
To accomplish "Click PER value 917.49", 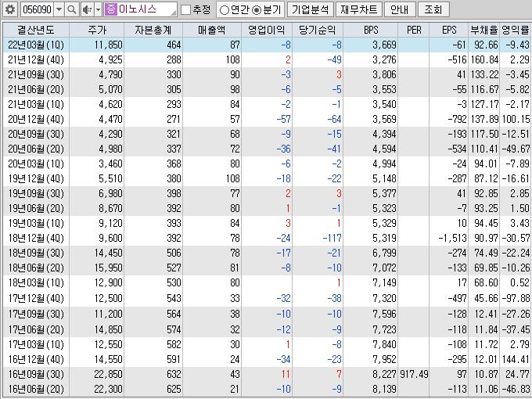I will (414, 374).
